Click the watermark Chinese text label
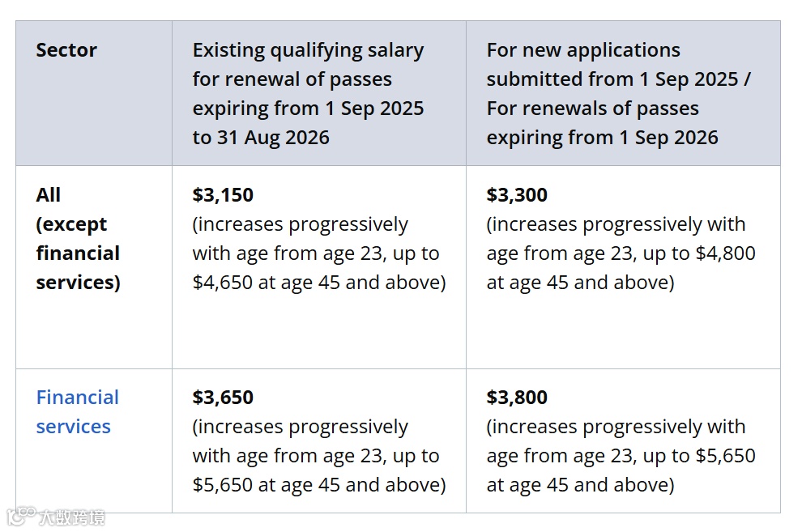 point(72,517)
